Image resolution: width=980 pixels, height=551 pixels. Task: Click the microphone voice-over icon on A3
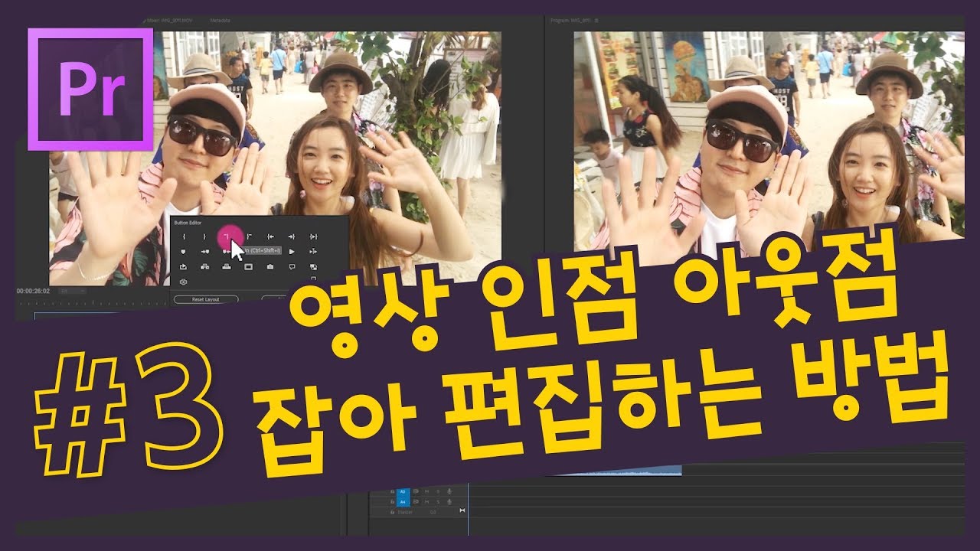pos(449,492)
